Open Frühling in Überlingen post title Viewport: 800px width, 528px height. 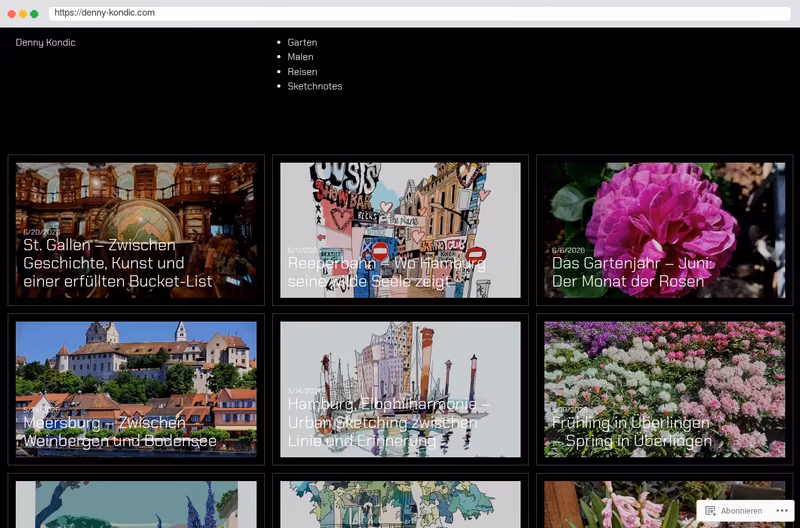point(632,432)
